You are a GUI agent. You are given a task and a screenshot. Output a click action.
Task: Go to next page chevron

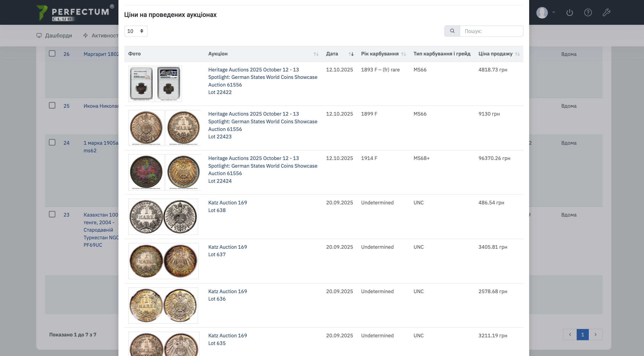point(596,335)
